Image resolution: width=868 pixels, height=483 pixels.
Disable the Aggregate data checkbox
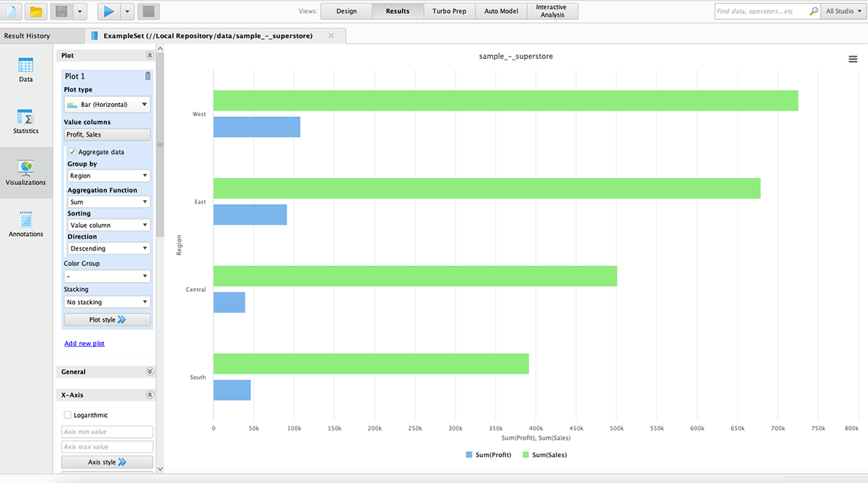coord(72,151)
